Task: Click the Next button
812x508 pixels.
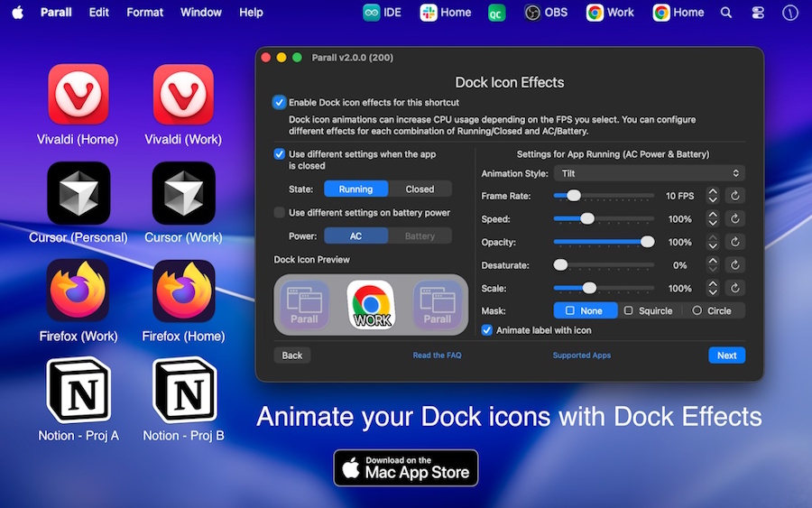Action: (726, 356)
